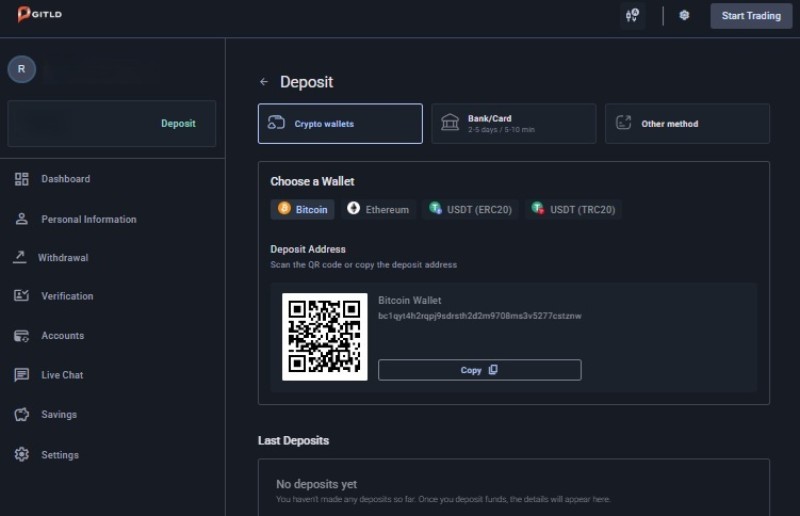Click the Live Chat bubble icon
Screen dimensions: 800x516
pos(22,375)
